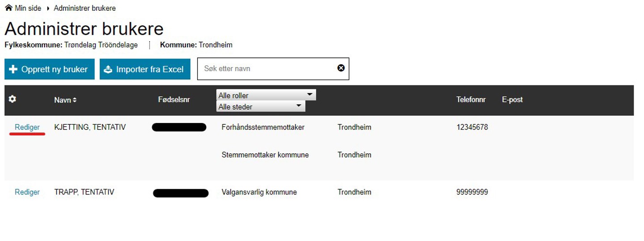The image size is (644, 241).
Task: Open the Alle roller dropdown
Action: tap(266, 95)
